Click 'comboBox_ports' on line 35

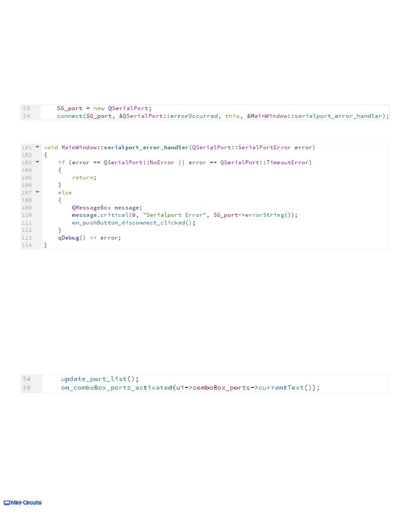pos(221,387)
